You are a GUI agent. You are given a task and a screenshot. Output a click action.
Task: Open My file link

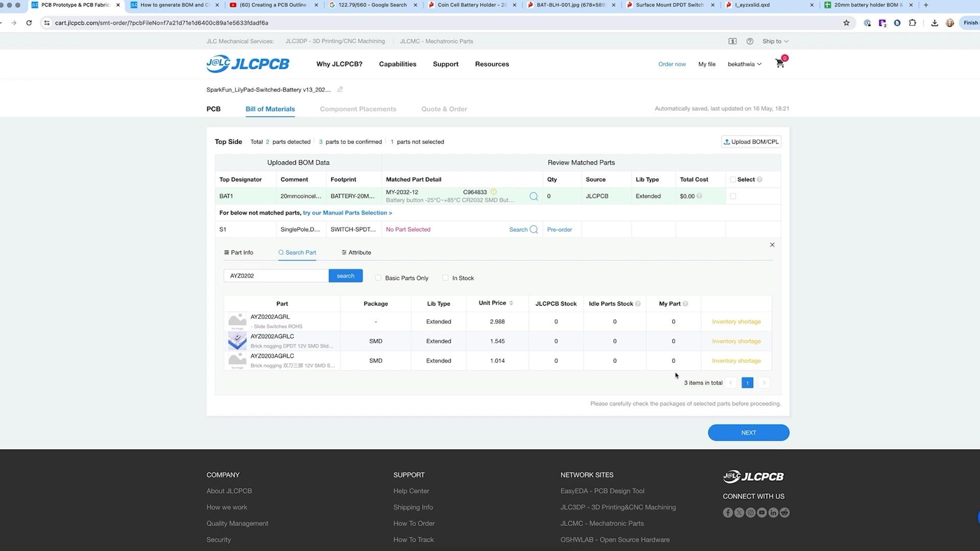(707, 64)
